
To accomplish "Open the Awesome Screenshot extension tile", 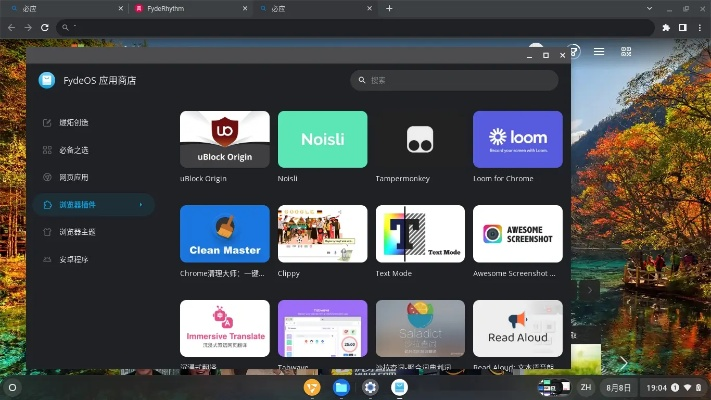I will [x=517, y=234].
